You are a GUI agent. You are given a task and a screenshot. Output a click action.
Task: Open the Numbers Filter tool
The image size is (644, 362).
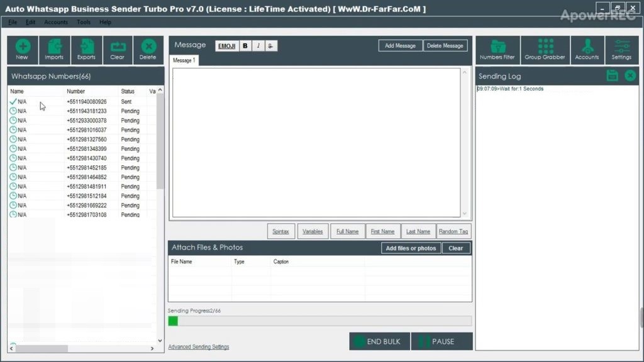[497, 50]
